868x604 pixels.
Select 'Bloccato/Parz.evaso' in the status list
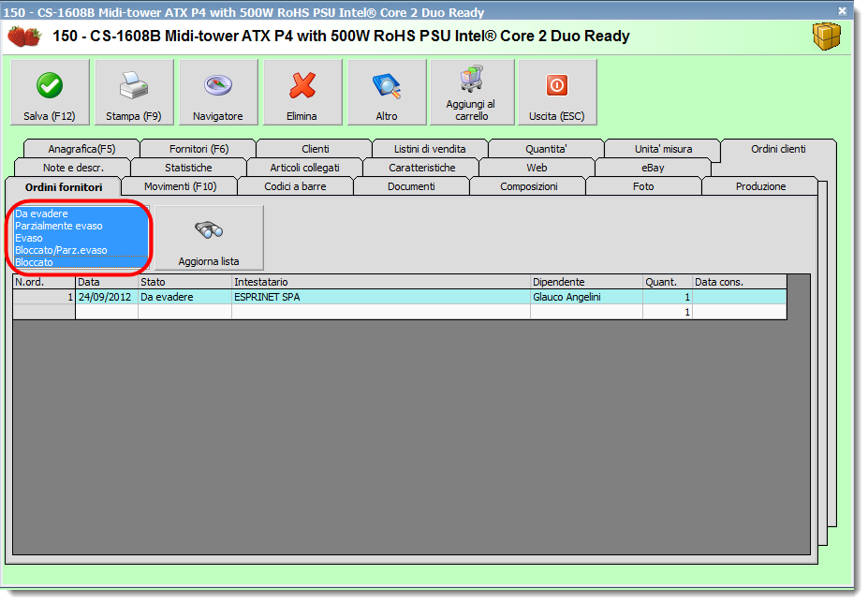81,250
